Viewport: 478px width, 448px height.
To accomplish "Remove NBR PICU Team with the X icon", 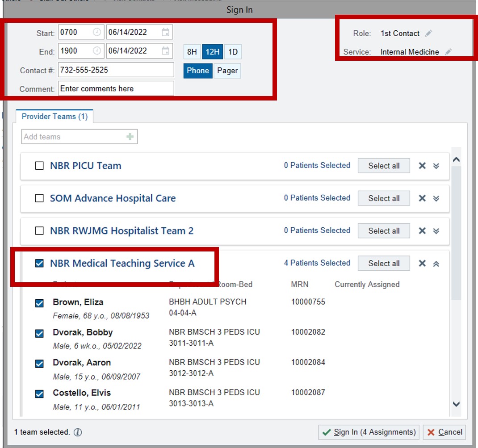I will (422, 166).
